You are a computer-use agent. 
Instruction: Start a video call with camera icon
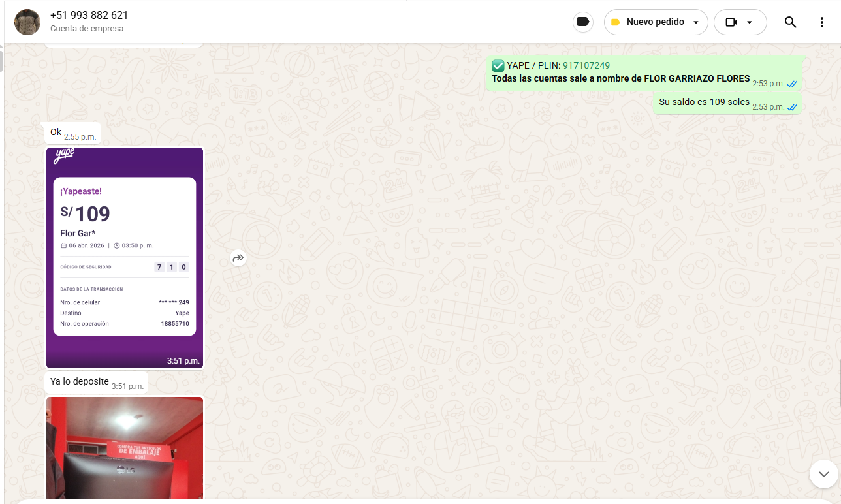pyautogui.click(x=731, y=22)
